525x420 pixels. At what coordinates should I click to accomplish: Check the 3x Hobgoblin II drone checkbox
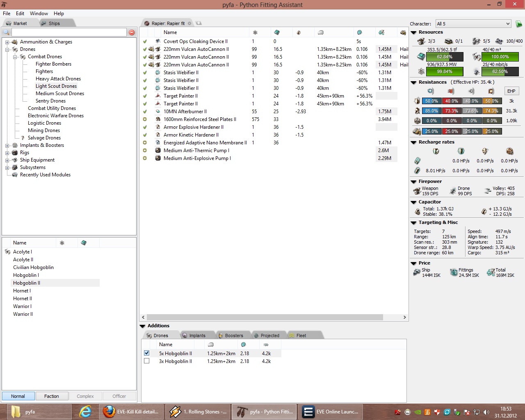coord(146,361)
